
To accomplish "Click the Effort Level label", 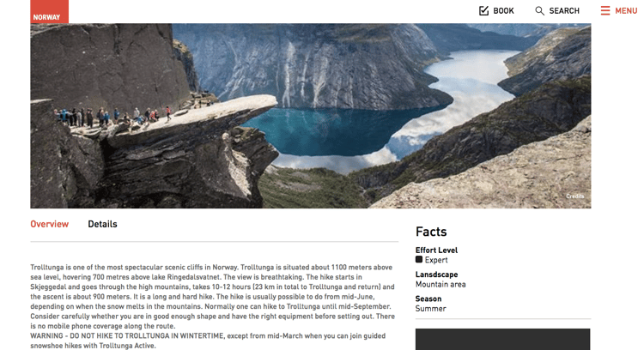I will [436, 250].
